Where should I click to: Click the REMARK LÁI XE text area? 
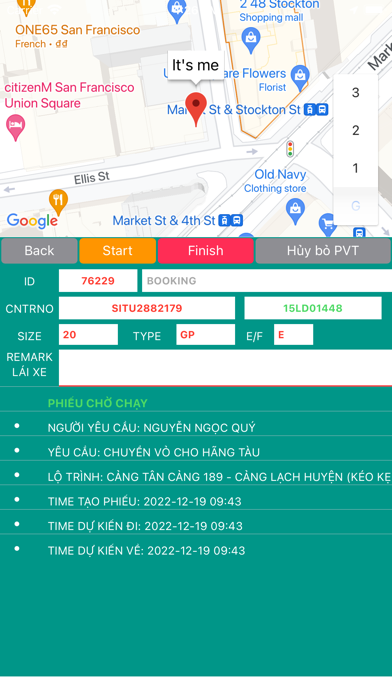pos(226,368)
